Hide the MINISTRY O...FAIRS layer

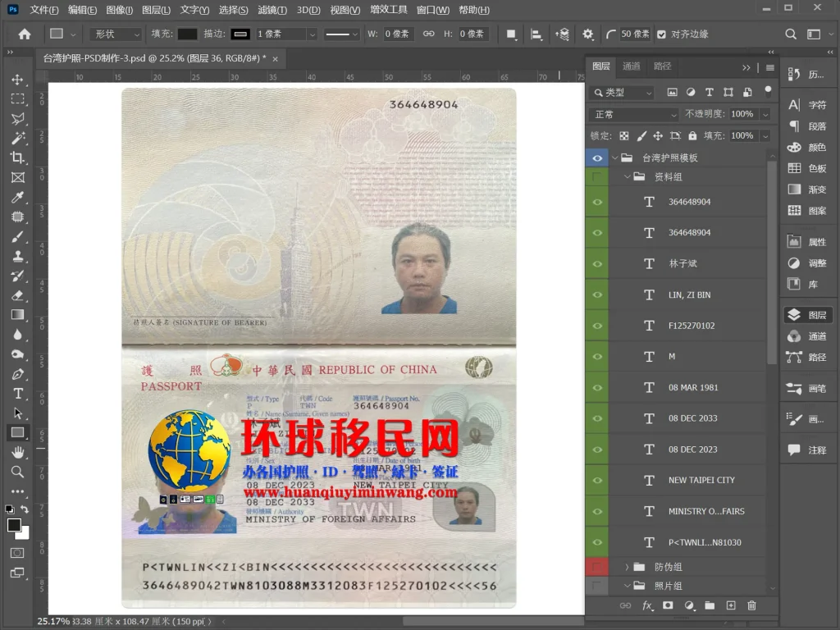coord(597,512)
